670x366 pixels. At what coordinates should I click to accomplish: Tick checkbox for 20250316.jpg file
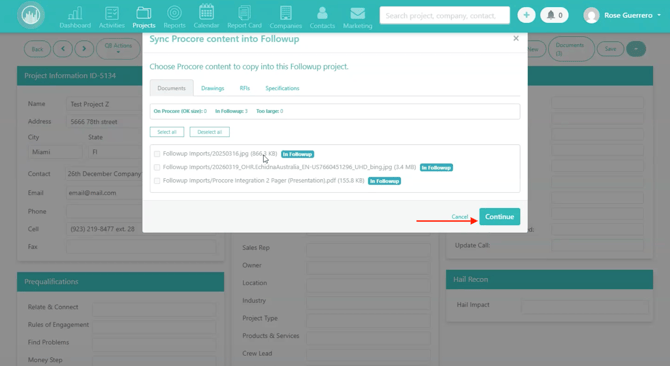[x=157, y=154]
